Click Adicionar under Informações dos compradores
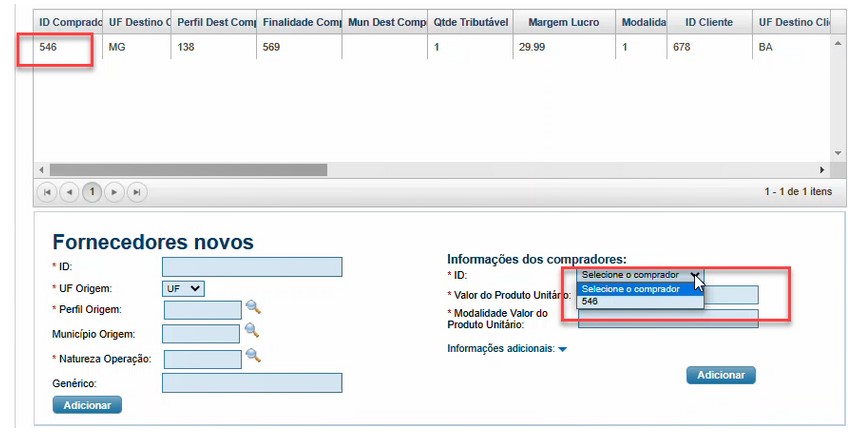Screen dimensions: 859x435 [721, 375]
